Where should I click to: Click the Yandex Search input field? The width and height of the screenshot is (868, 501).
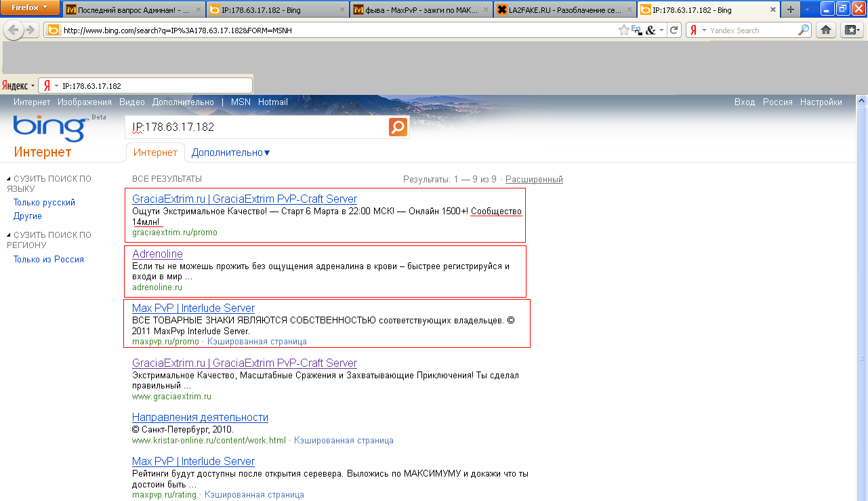752,31
